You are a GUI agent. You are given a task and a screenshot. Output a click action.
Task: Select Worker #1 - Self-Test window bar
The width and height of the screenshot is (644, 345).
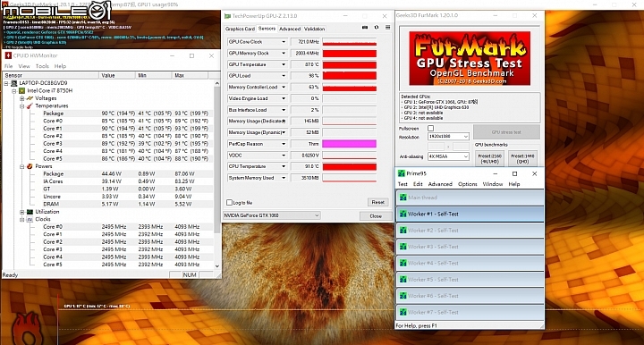click(470, 214)
